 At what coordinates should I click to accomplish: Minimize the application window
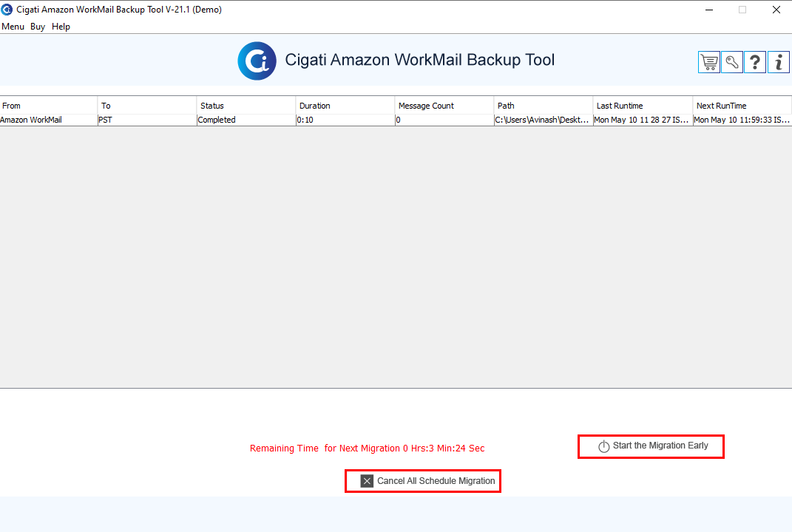point(709,10)
